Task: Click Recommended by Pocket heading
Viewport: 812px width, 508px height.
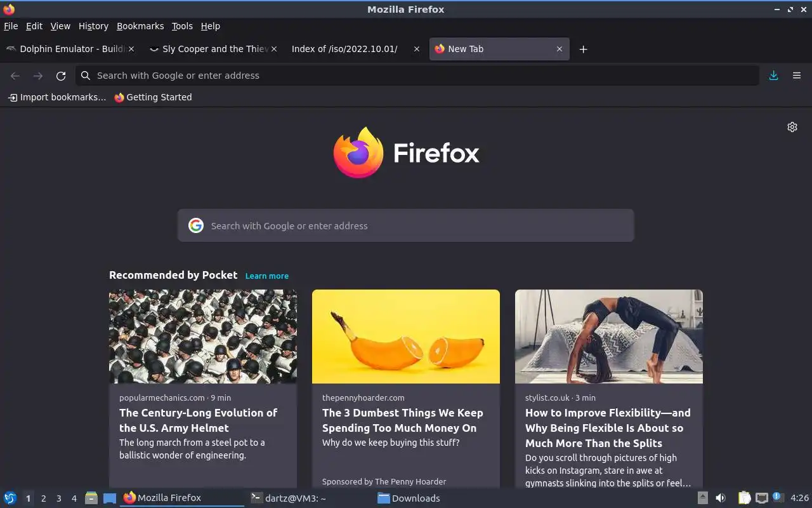Action: 173,275
